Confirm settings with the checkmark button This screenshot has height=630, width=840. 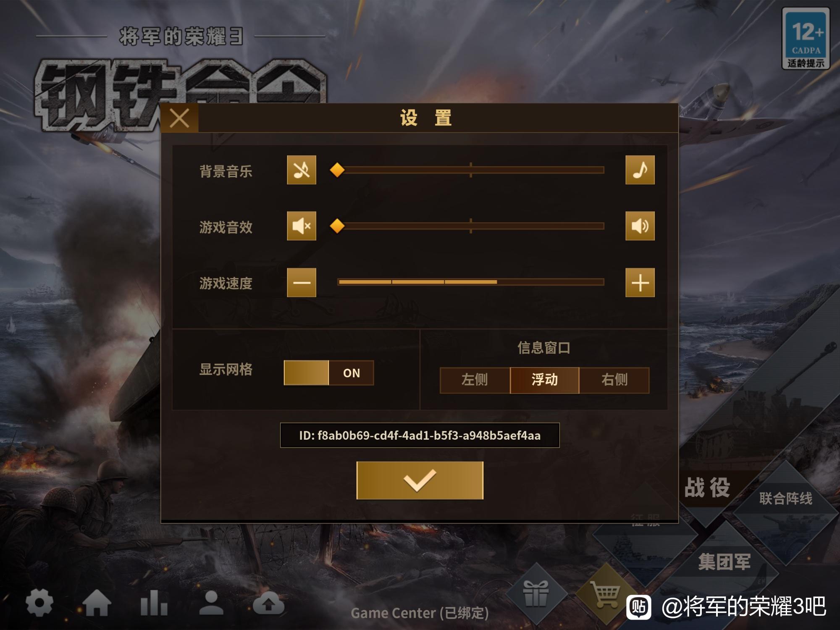(420, 480)
